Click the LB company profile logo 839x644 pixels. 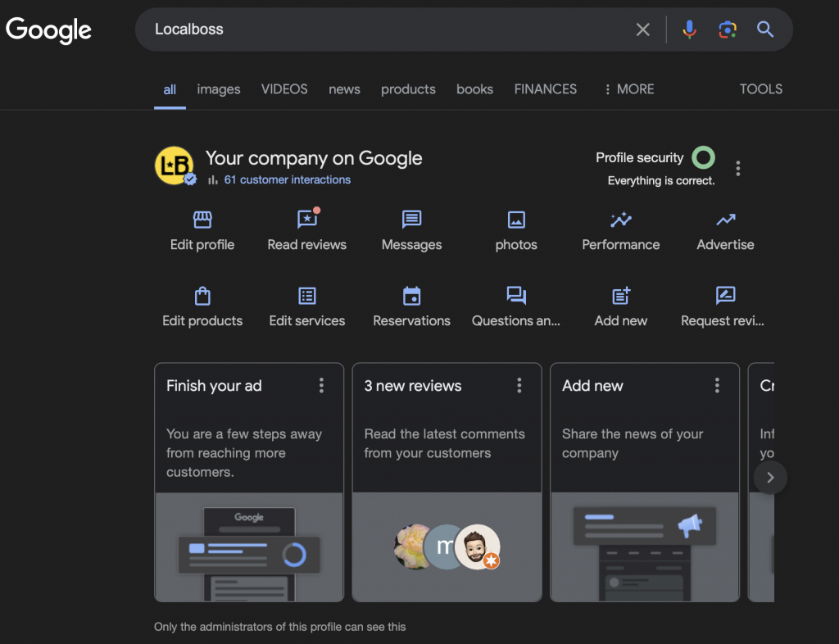coord(175,166)
